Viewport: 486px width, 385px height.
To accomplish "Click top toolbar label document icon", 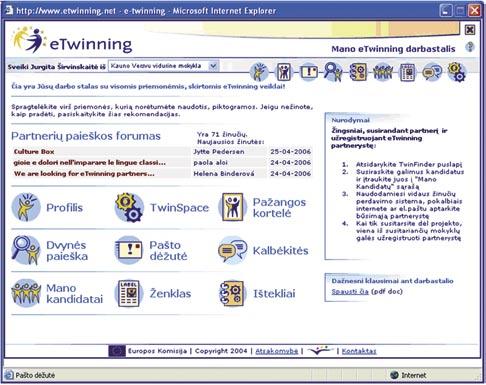I will point(407,72).
